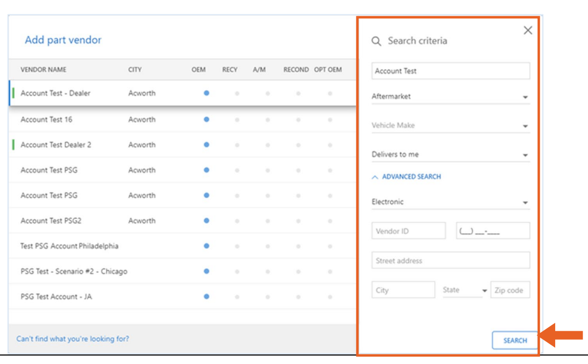Click the Street address field
The image size is (588, 364).
[x=450, y=260]
